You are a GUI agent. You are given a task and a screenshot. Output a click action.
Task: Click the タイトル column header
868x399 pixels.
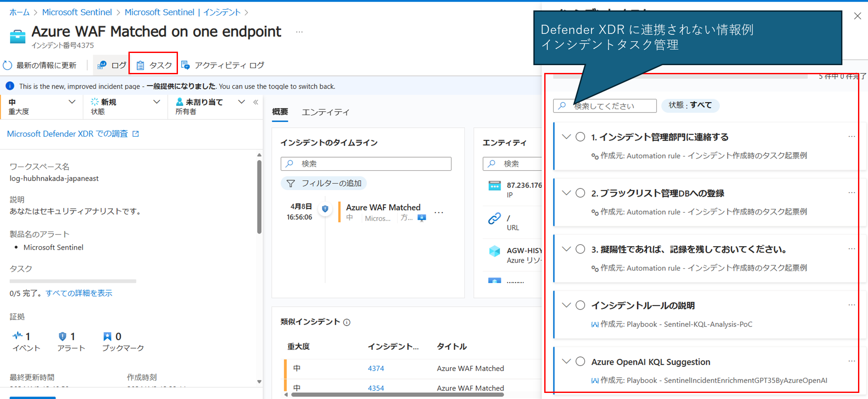tap(452, 346)
